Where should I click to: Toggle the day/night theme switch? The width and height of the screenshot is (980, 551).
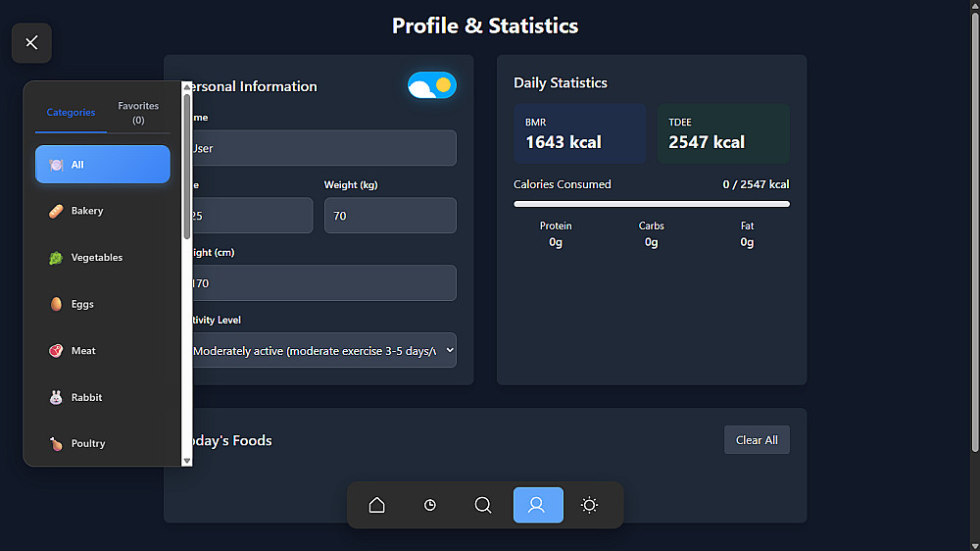pos(432,85)
